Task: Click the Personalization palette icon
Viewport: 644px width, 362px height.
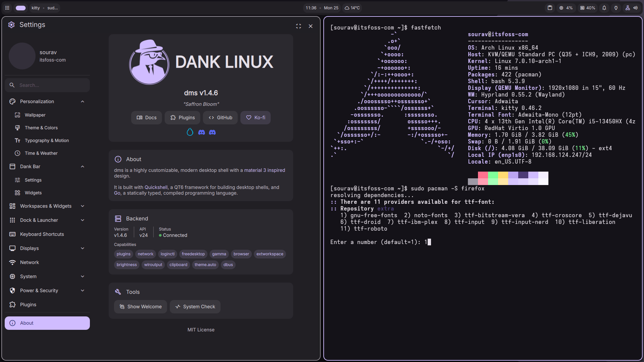Action: pos(12,102)
